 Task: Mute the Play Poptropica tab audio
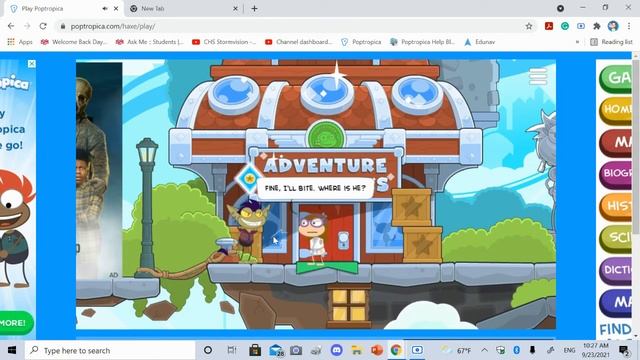(x=105, y=8)
